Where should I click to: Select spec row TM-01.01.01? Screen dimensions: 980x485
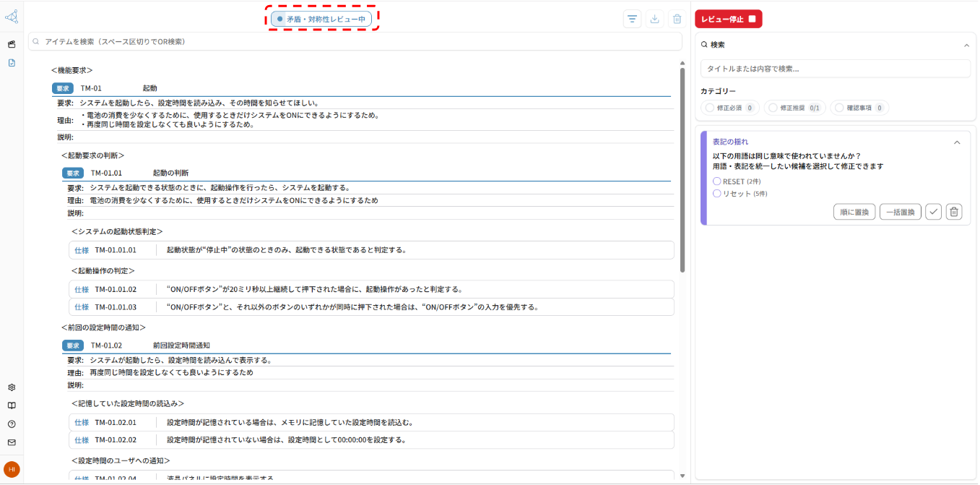tap(371, 250)
